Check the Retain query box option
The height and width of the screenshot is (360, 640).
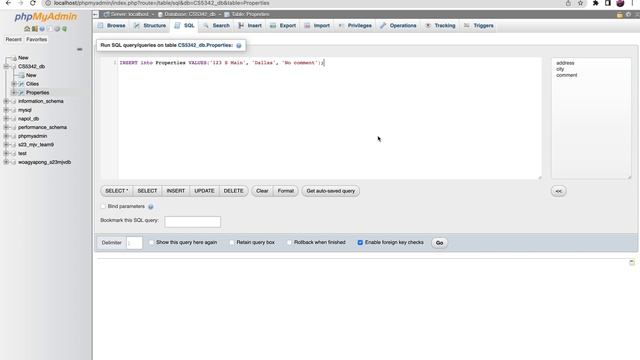click(x=232, y=242)
